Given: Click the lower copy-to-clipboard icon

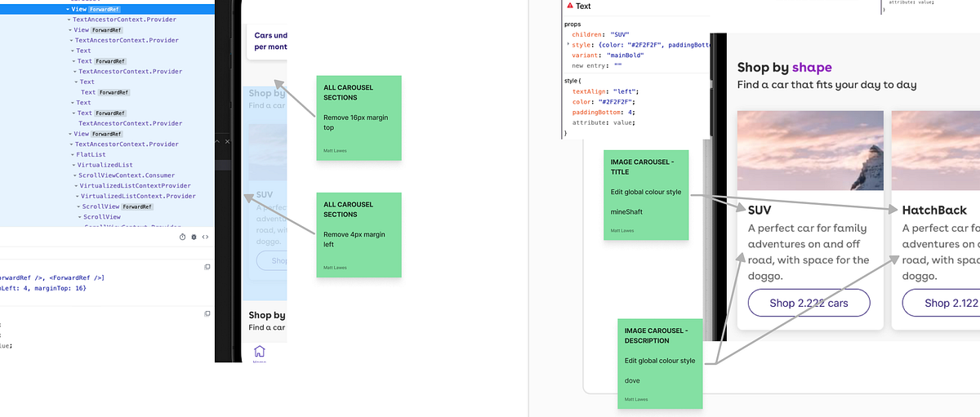Looking at the screenshot, I should click(207, 313).
